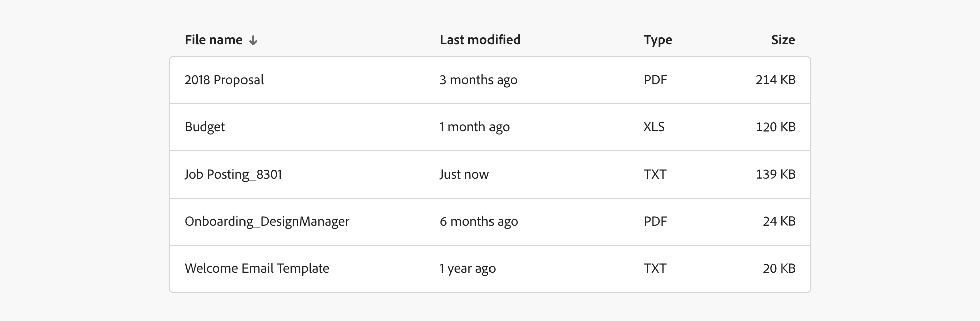Click the '6 months ago' modified cell
This screenshot has height=321, width=980.
[x=479, y=222]
